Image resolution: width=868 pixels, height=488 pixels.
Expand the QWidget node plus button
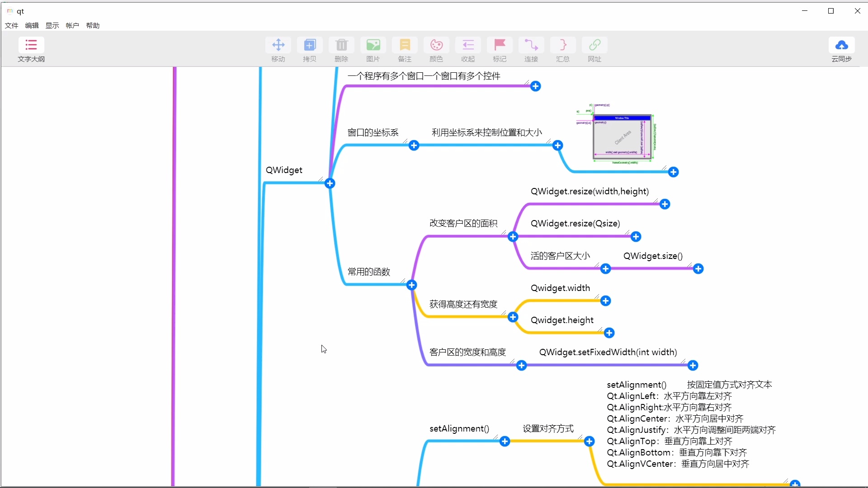(330, 183)
